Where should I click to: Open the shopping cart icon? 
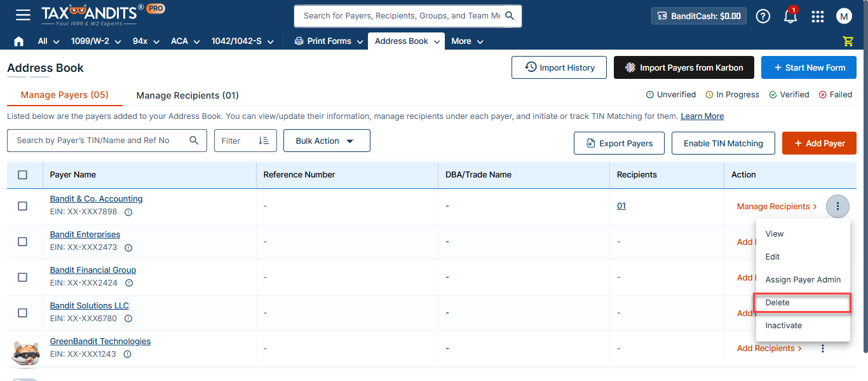[848, 41]
